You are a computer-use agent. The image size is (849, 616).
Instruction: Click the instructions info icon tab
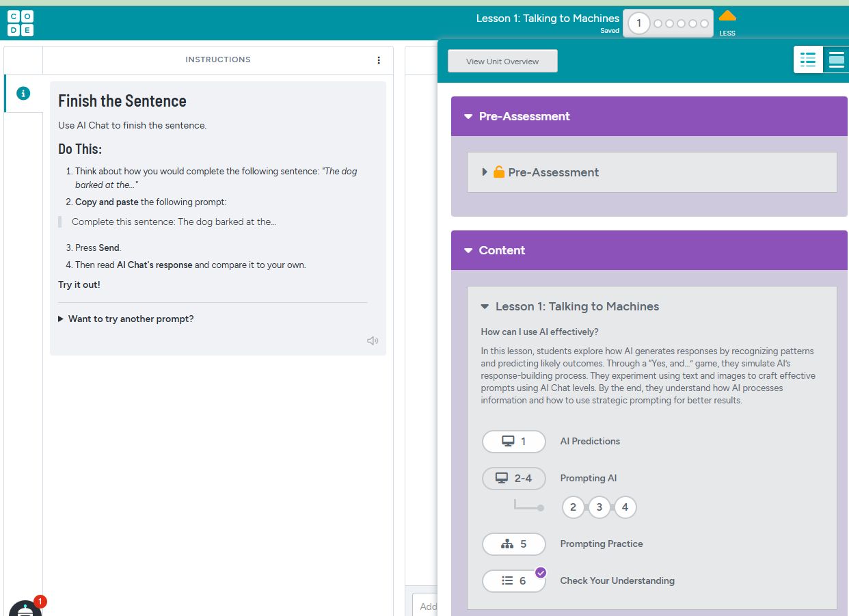pyautogui.click(x=23, y=94)
